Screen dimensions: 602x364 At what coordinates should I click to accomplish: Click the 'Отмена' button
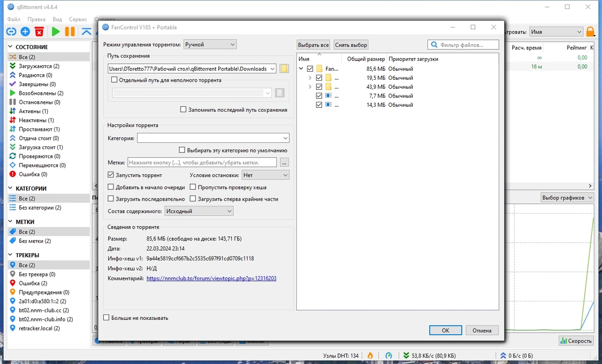(482, 330)
